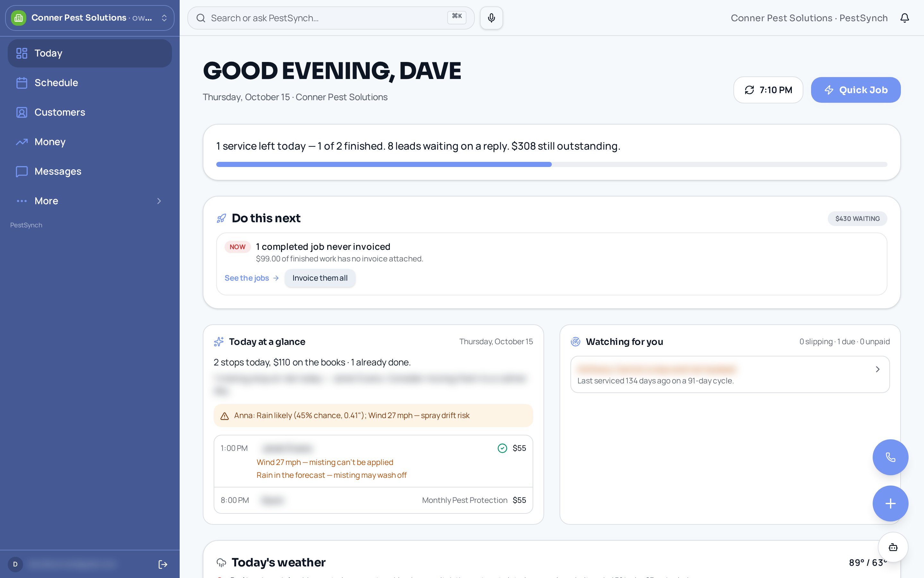Open Schedule in the sidebar
Screen dimensions: 924x578
tap(90, 83)
